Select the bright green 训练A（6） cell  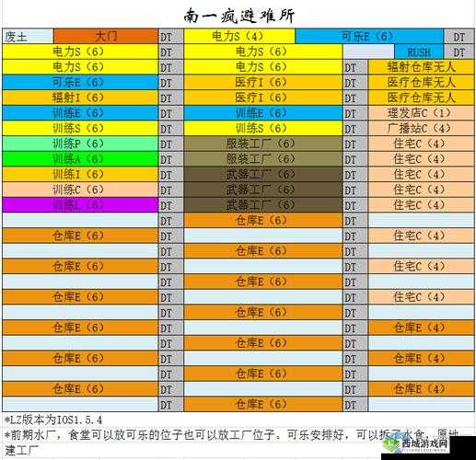(80, 159)
